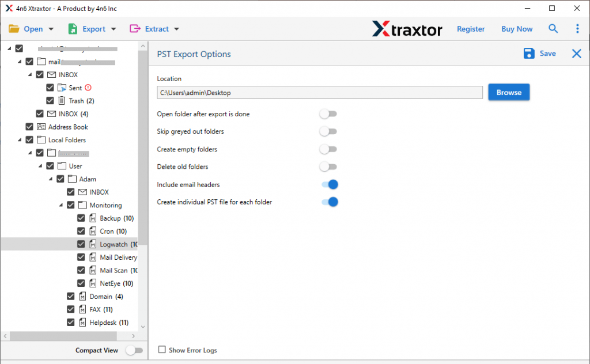
Task: Click the Save icon in PST Export Options
Action: [x=528, y=53]
